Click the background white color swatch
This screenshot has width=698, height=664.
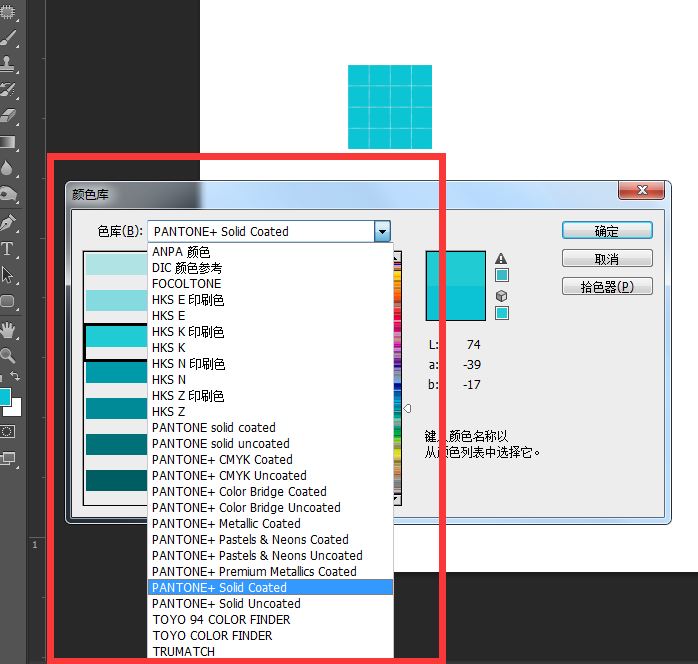point(16,409)
